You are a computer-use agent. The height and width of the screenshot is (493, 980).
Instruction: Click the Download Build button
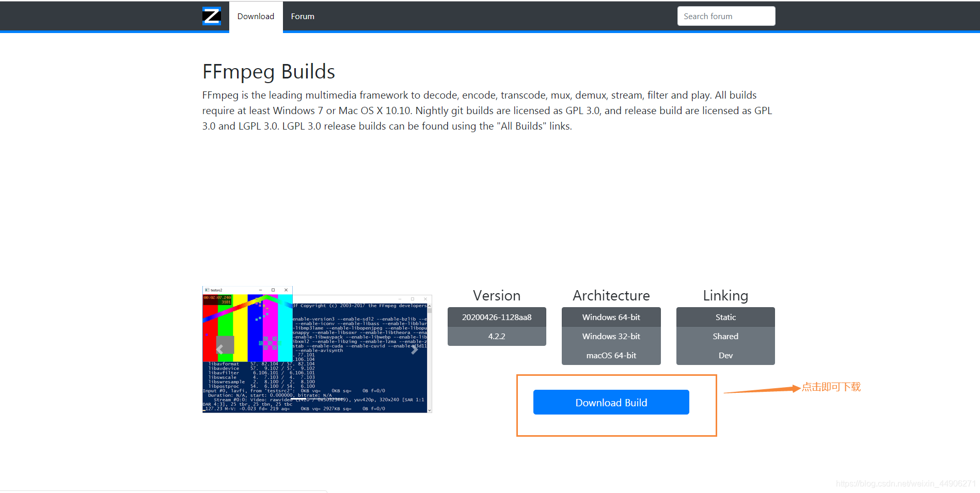[x=611, y=402]
